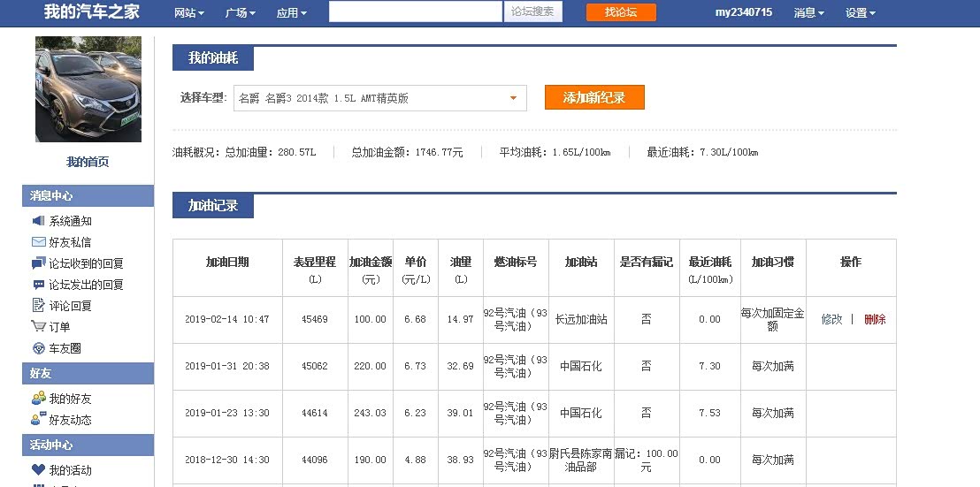Open the 应用 dropdown in navigation

[x=291, y=12]
